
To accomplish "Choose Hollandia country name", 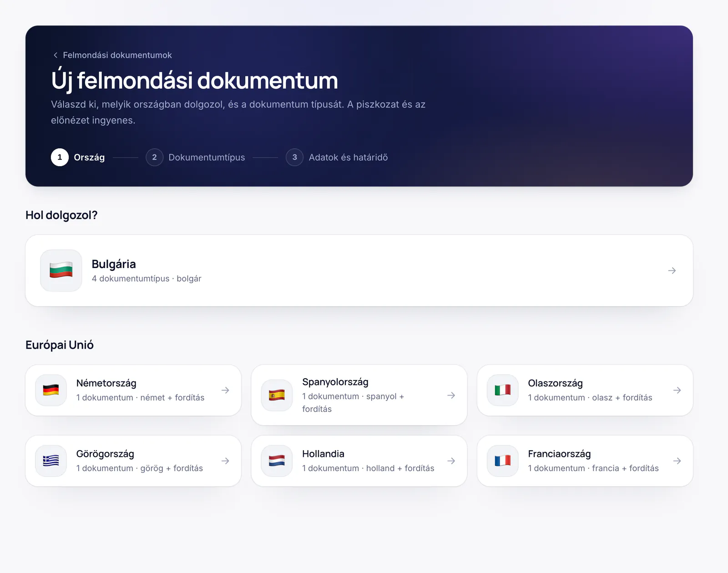I will [x=323, y=454].
